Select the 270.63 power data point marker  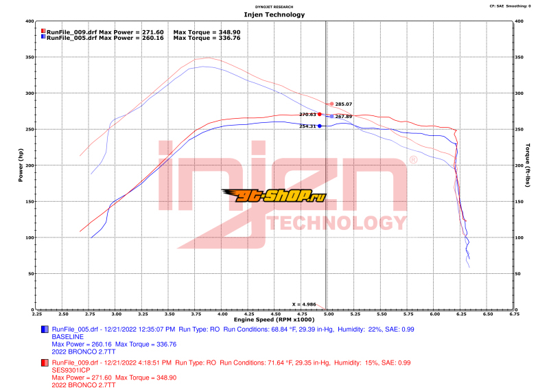coord(320,115)
